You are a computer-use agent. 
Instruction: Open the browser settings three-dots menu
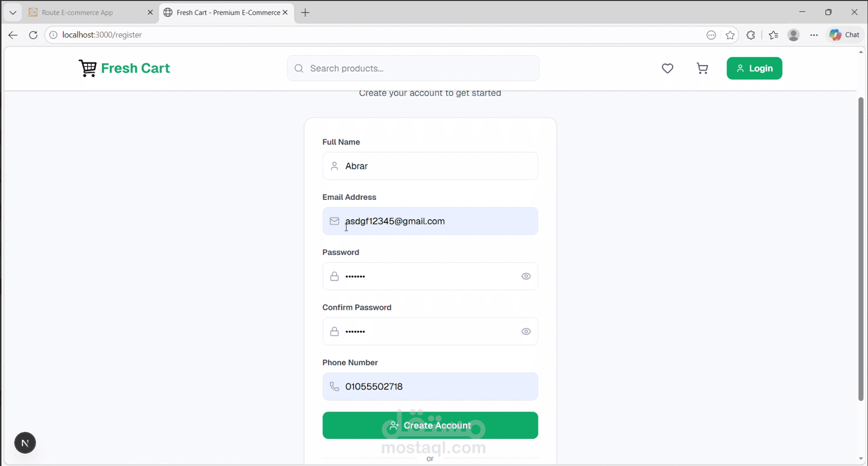pos(814,34)
